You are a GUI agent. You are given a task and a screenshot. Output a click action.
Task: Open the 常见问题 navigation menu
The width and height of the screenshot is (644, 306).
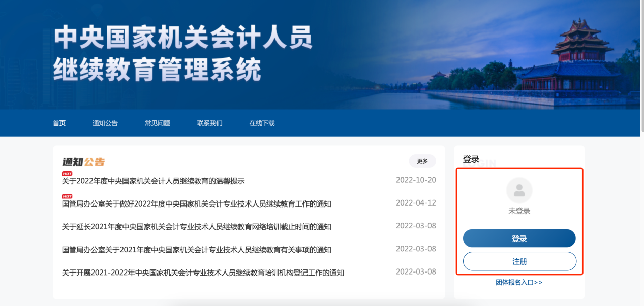click(157, 123)
